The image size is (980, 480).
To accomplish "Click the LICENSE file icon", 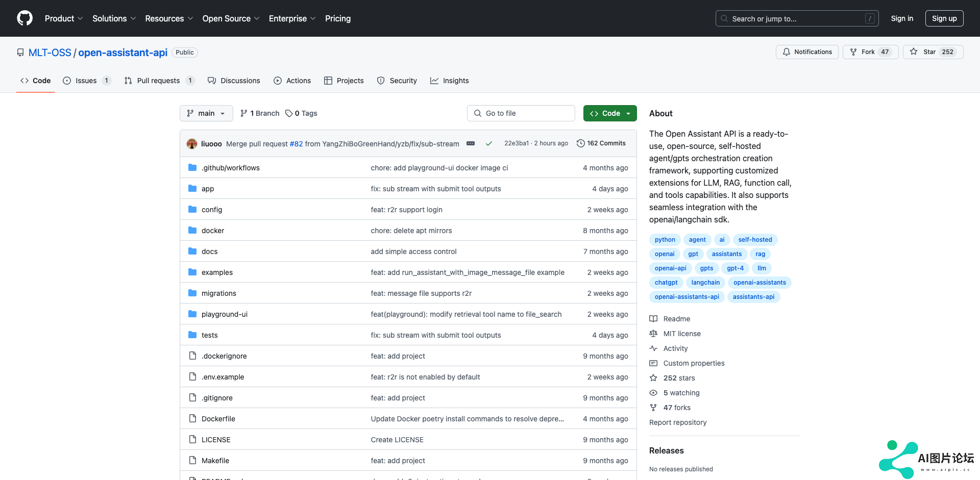I will coord(192,440).
